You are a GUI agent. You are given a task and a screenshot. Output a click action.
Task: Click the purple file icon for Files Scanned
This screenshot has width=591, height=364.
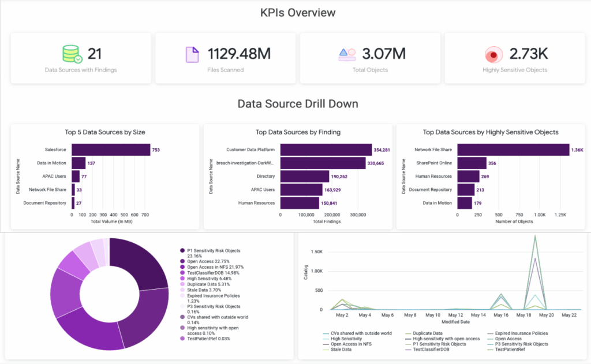coord(192,54)
